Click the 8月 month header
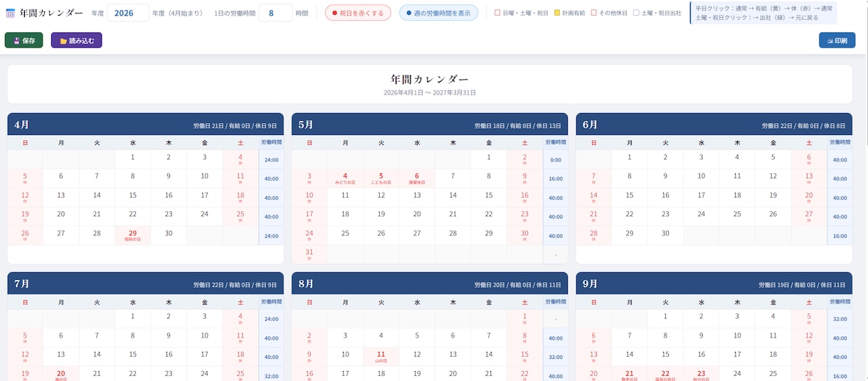This screenshot has height=381, width=868. 430,284
